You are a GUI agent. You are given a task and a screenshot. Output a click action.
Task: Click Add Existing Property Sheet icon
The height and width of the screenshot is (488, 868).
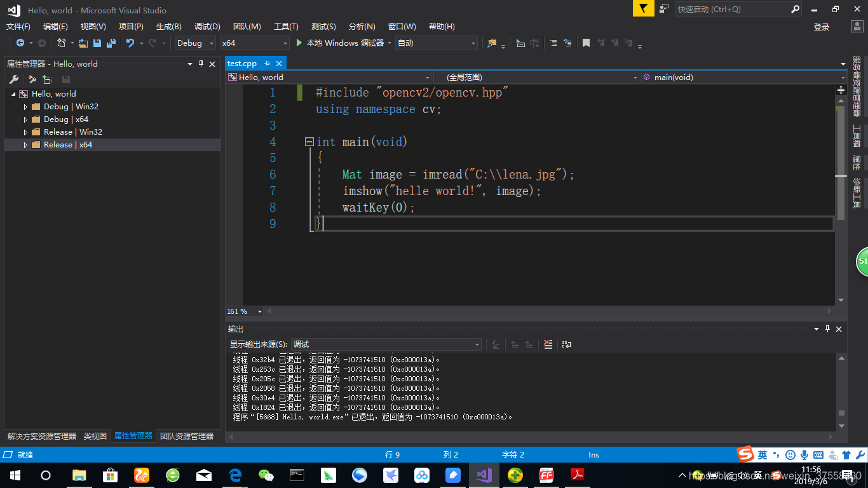pyautogui.click(x=47, y=79)
